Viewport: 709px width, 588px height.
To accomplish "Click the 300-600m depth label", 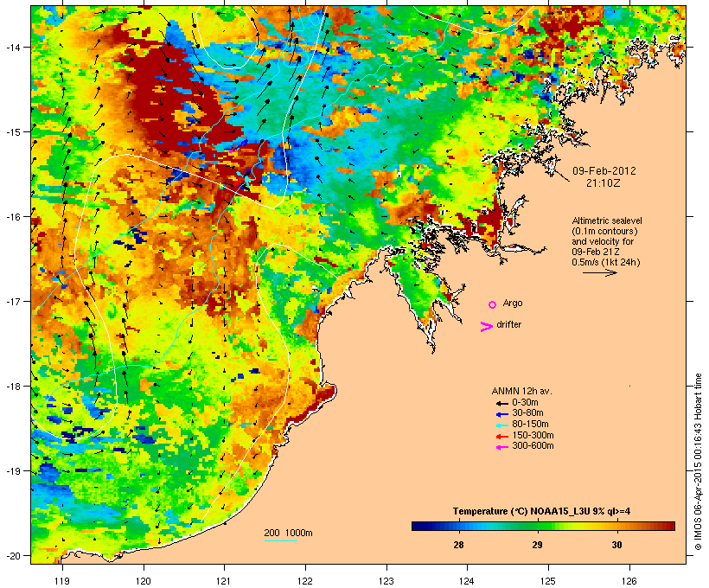I will tap(533, 446).
